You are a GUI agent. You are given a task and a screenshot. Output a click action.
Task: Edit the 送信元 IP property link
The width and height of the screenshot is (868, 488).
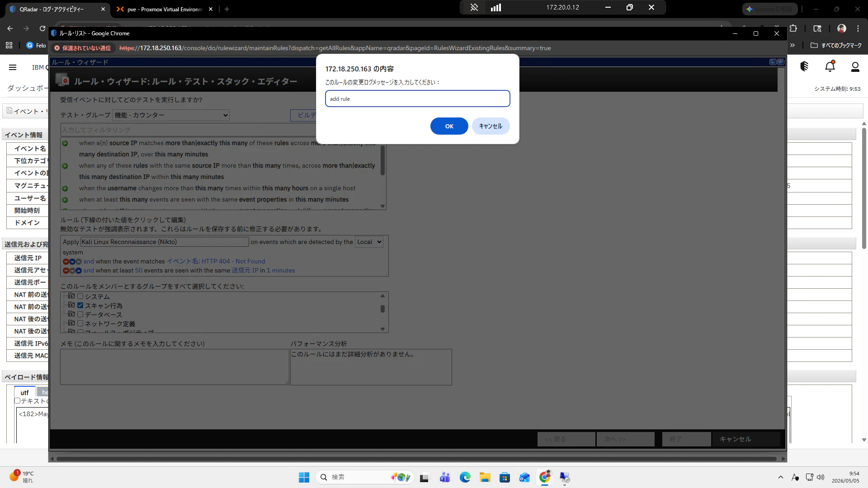(245, 270)
